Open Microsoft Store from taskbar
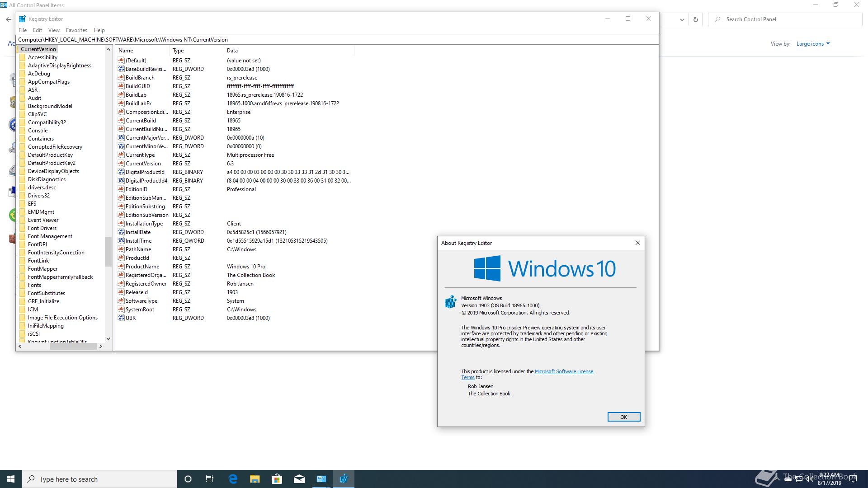Image resolution: width=868 pixels, height=488 pixels. point(277,479)
